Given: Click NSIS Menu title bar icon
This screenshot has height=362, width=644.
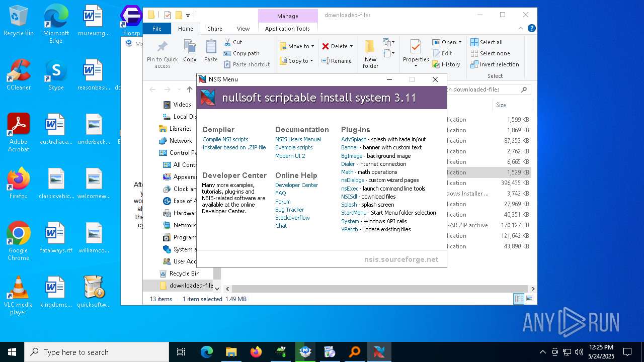Looking at the screenshot, I should [202, 79].
